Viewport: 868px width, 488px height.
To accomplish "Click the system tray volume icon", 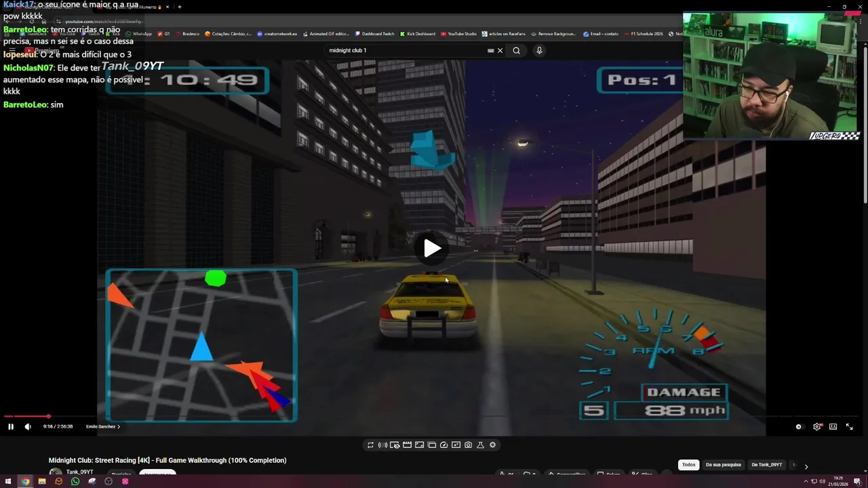I will tap(822, 481).
